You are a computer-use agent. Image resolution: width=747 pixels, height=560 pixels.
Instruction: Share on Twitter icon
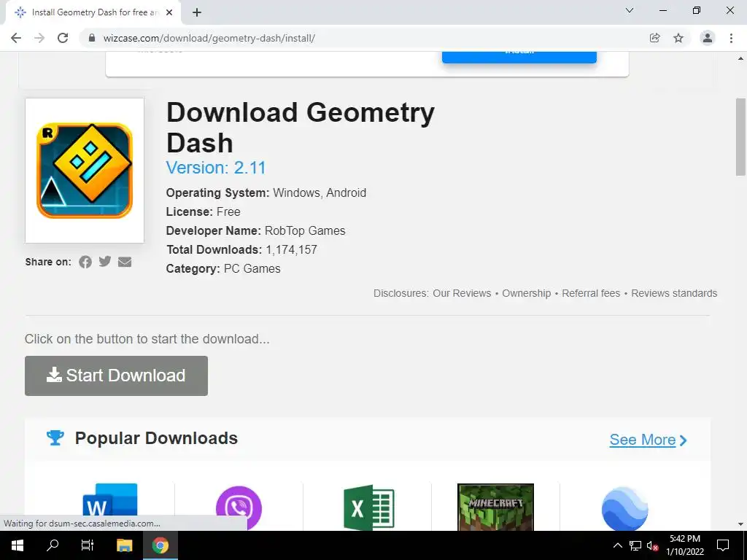[x=105, y=261]
